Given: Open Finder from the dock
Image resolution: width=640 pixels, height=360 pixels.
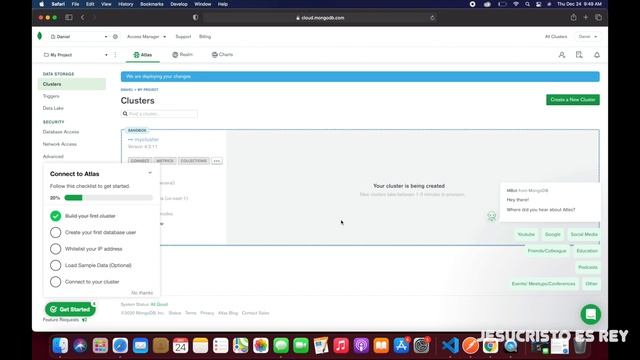Looking at the screenshot, I should coord(60,346).
